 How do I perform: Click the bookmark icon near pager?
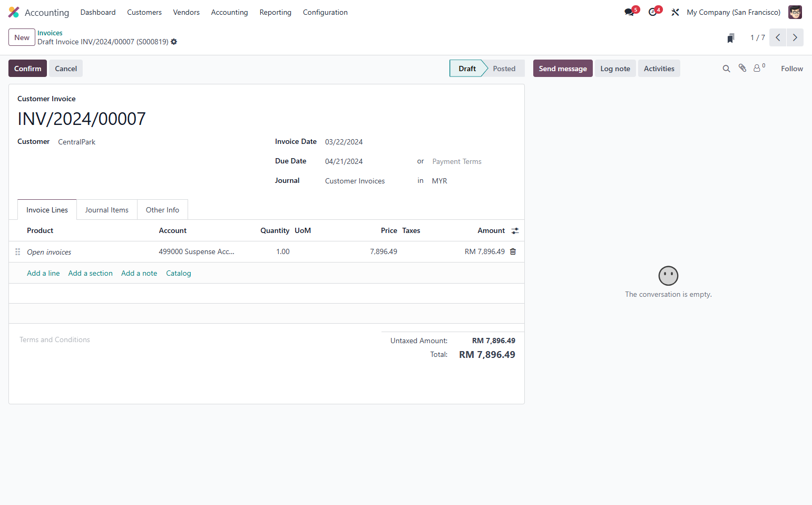(x=731, y=38)
